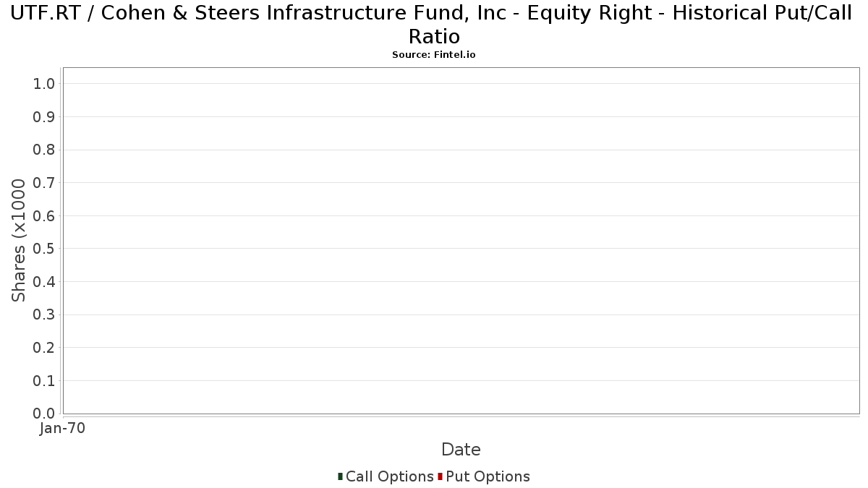Select the Jan-70 x-axis tick label
868x488 pixels.
(x=63, y=429)
